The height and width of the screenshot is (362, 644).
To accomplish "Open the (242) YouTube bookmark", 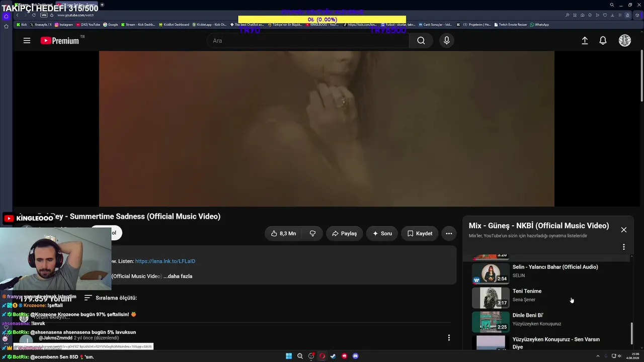I will pyautogui.click(x=88, y=25).
